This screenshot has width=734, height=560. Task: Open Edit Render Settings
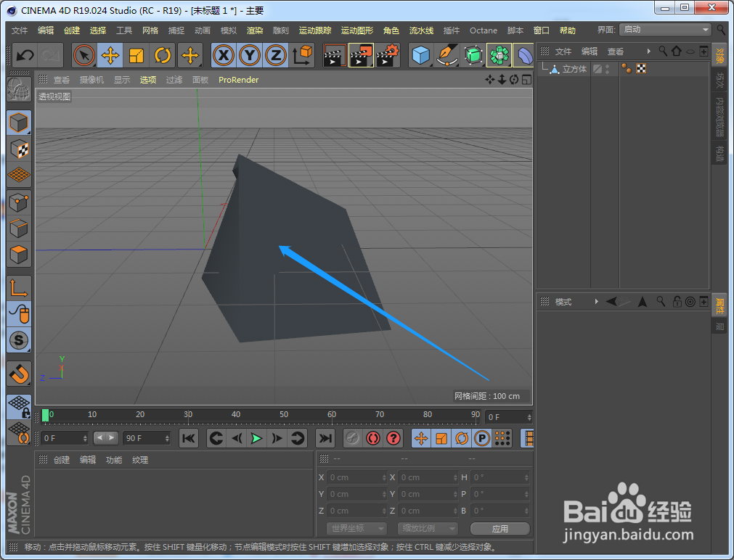coord(387,56)
